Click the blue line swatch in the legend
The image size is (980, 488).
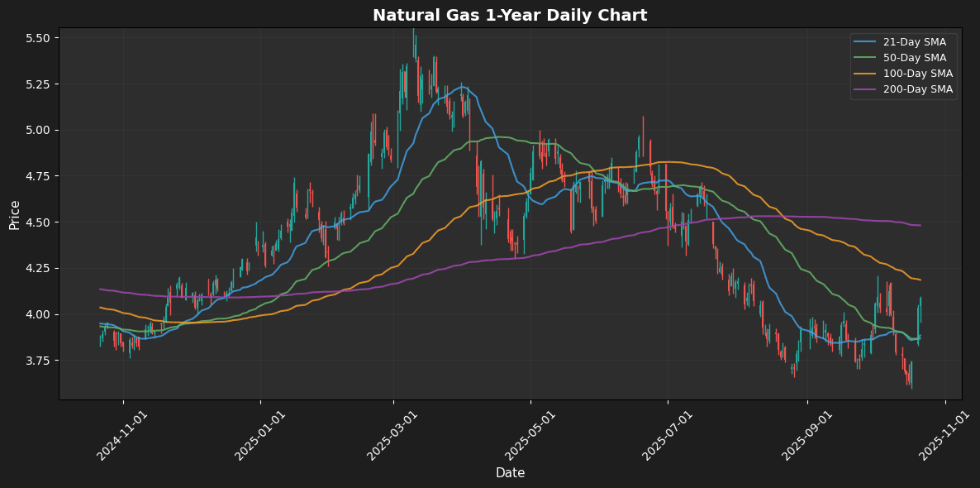(x=867, y=43)
